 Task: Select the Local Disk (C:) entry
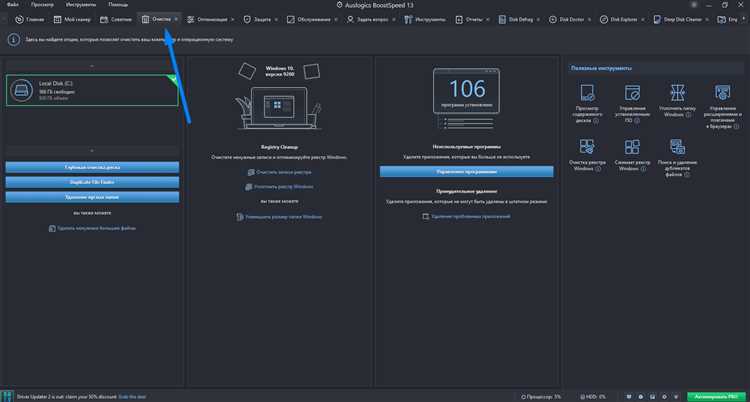[92, 90]
